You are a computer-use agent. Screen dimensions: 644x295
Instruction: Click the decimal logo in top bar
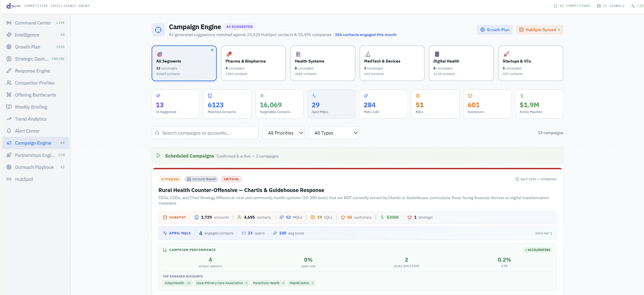point(13,6)
